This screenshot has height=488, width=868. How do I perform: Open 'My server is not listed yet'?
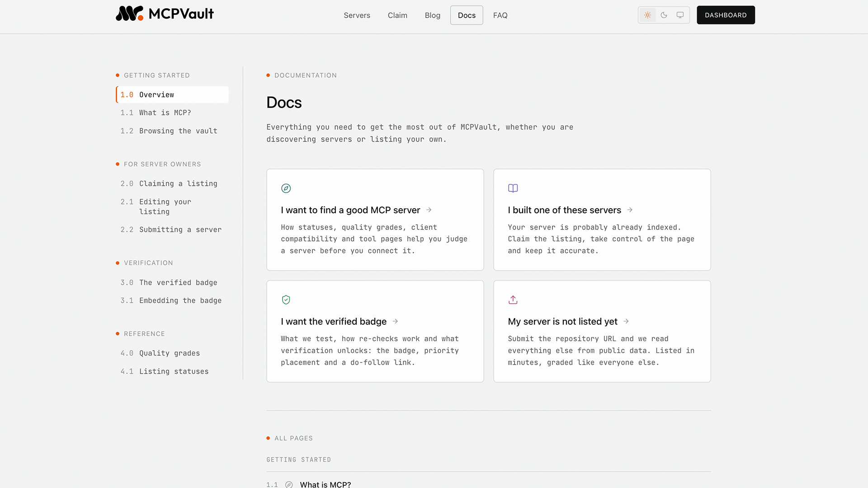click(x=602, y=331)
